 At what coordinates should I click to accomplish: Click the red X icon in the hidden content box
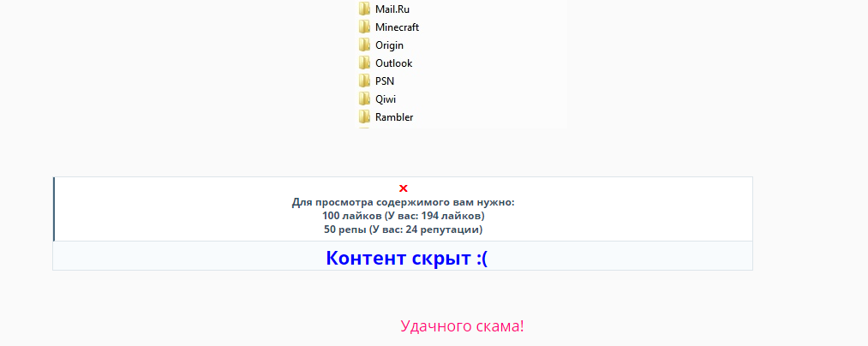point(403,188)
